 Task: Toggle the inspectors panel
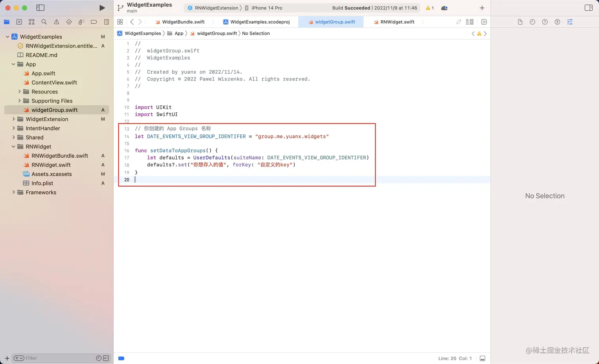(x=589, y=8)
